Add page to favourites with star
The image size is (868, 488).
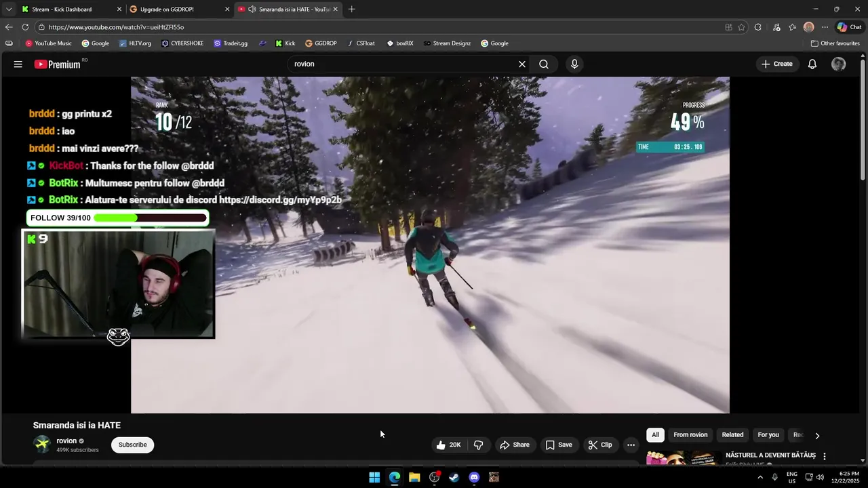point(741,27)
